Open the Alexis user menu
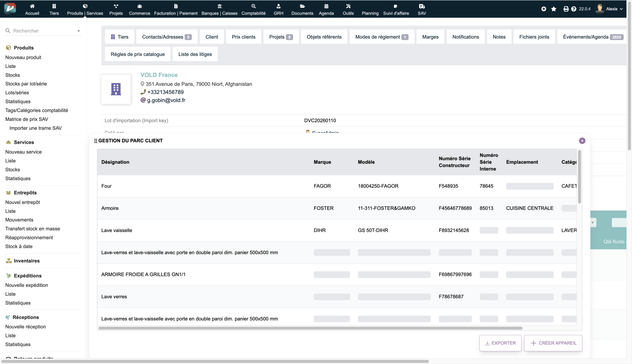 click(611, 9)
